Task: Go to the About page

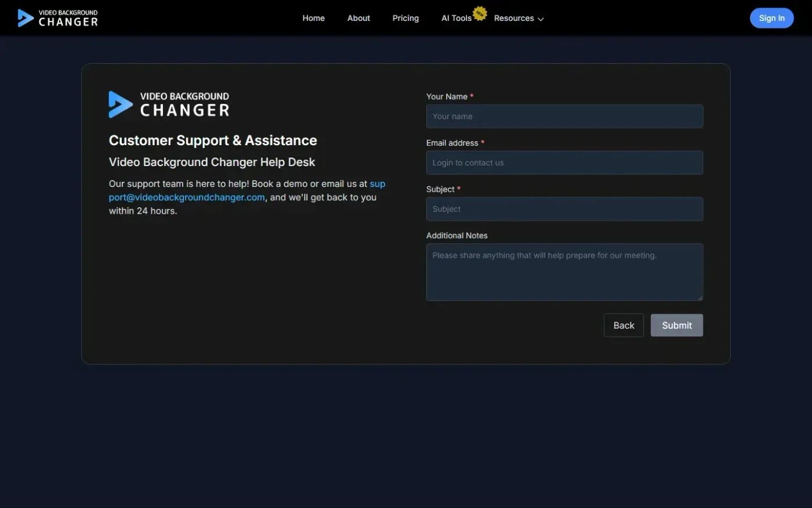Action: (358, 18)
